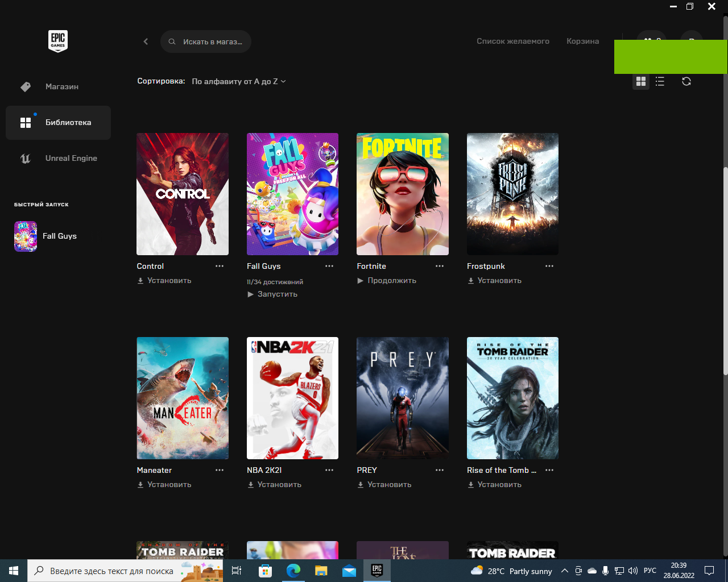
Task: Open Maneater options three dots
Action: click(220, 470)
